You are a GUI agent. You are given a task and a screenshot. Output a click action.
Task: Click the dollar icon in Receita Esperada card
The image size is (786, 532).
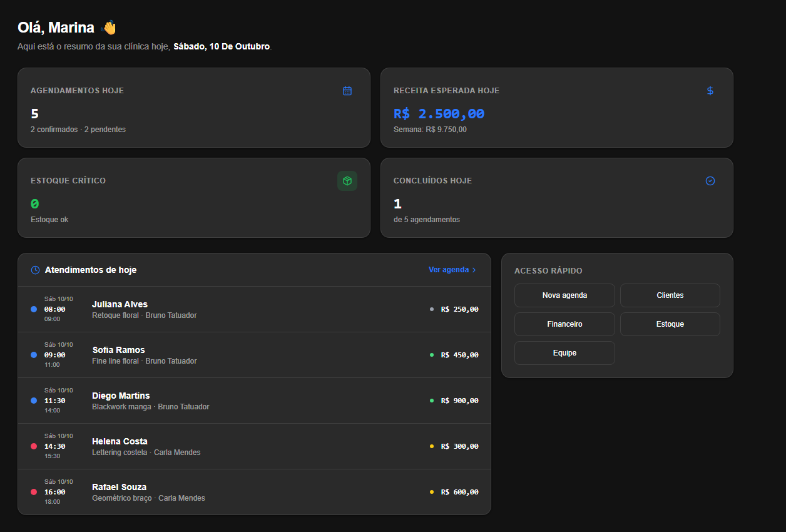(x=710, y=91)
